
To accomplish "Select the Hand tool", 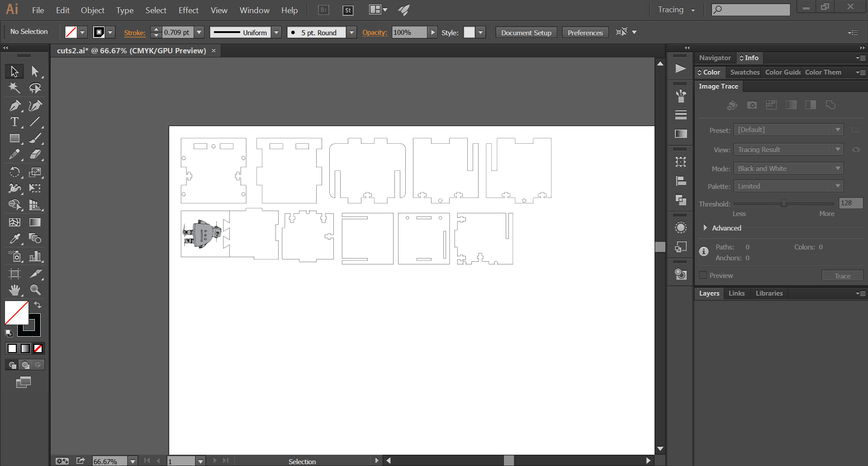I will (14, 290).
